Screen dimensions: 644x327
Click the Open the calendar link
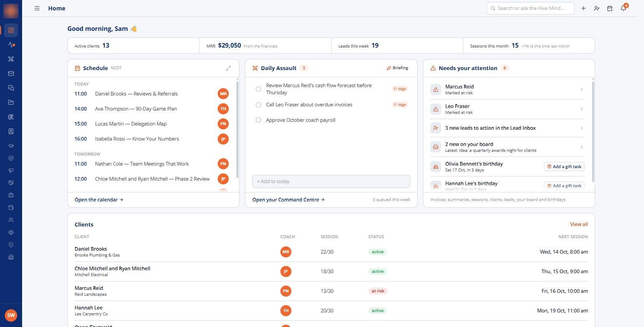[x=99, y=200]
